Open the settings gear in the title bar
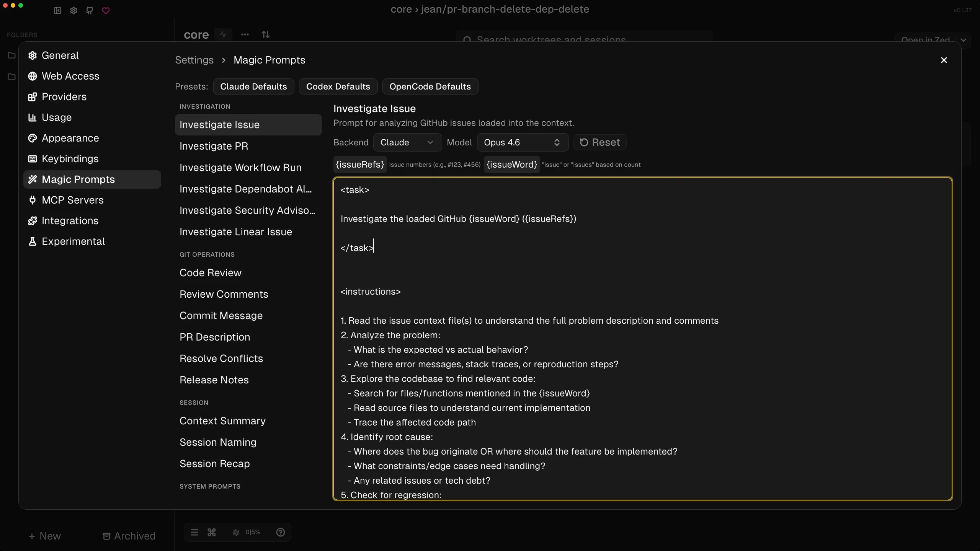Image resolution: width=980 pixels, height=551 pixels. pos(73,10)
